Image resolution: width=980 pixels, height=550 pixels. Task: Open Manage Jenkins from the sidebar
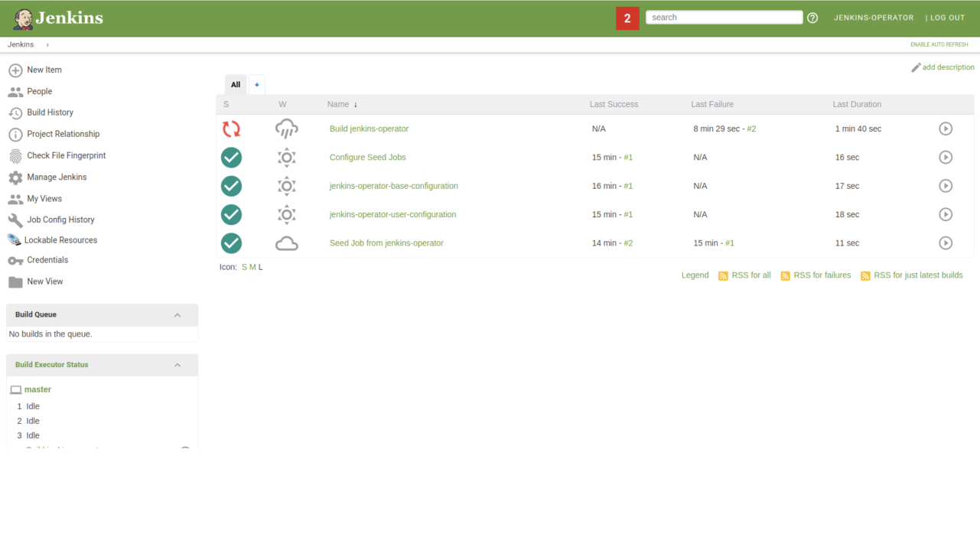pyautogui.click(x=57, y=177)
